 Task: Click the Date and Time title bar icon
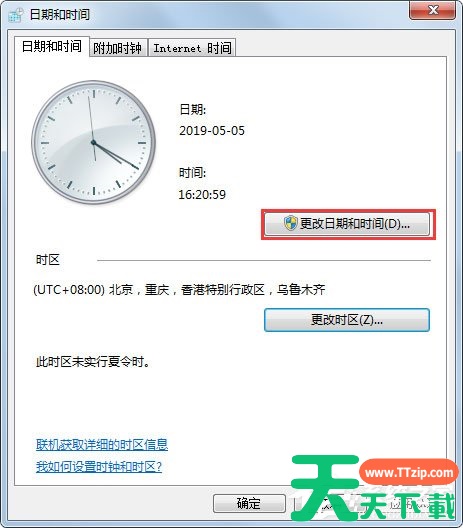pyautogui.click(x=15, y=15)
